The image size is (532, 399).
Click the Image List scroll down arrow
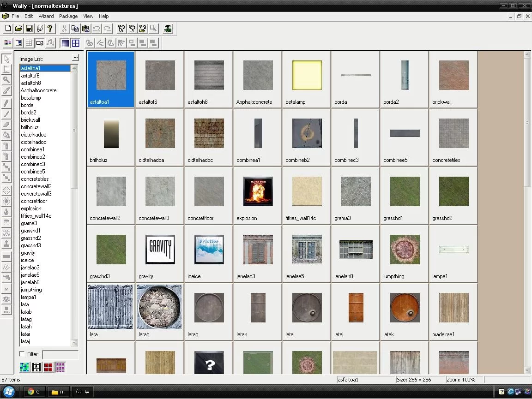click(74, 343)
